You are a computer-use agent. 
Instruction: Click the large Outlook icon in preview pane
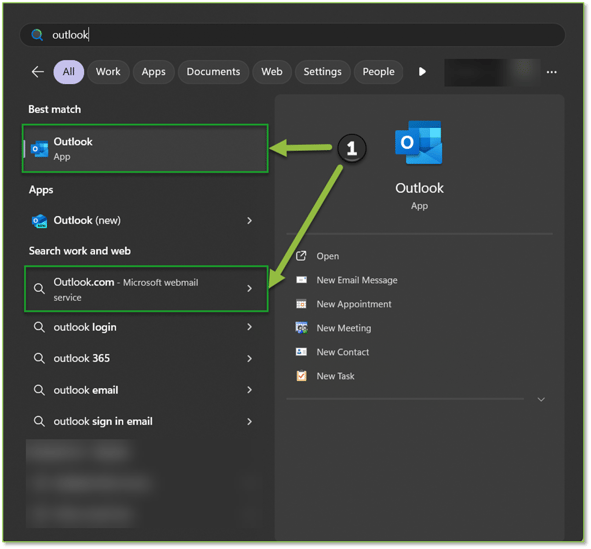pos(419,143)
